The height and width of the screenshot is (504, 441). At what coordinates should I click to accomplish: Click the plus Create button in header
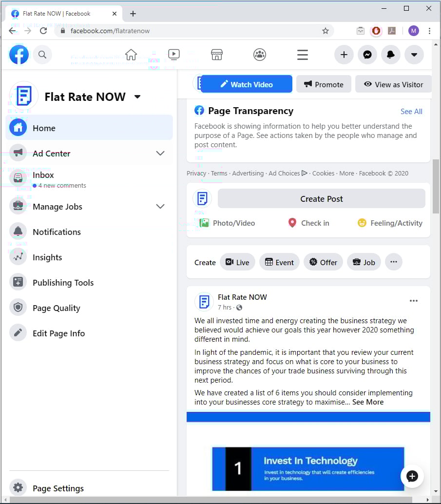[344, 55]
